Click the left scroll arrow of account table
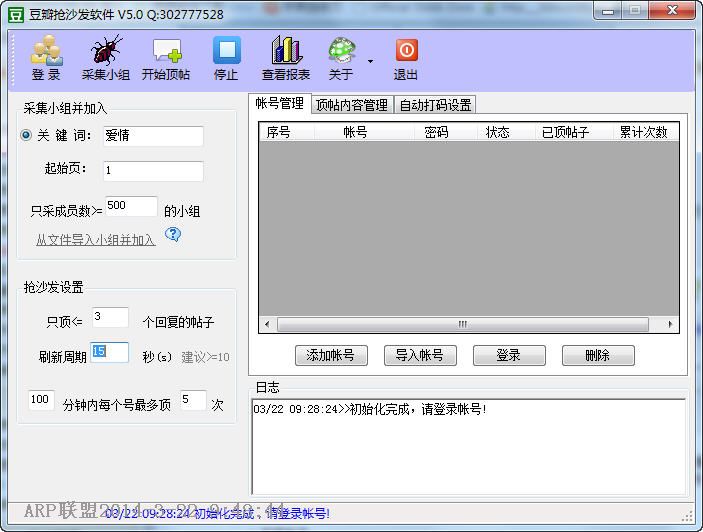Screen dimensions: 703x532 [267, 324]
